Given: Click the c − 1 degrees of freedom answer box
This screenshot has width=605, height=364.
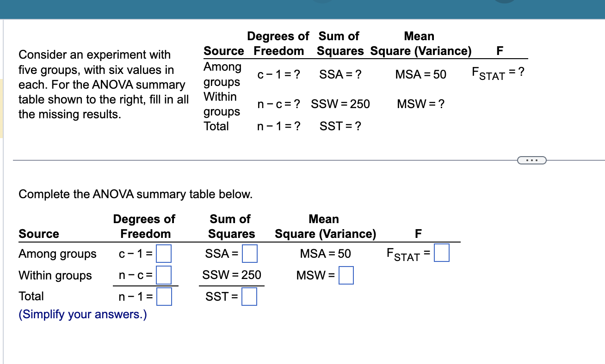Looking at the screenshot, I should [164, 253].
